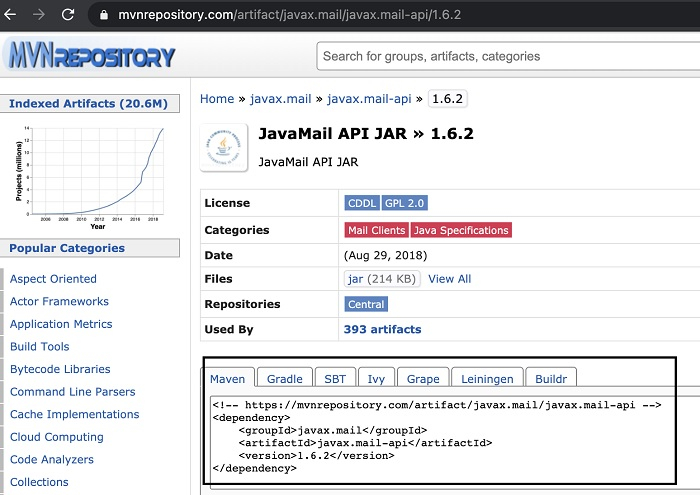
Task: Select the Maven tab
Action: pyautogui.click(x=228, y=379)
